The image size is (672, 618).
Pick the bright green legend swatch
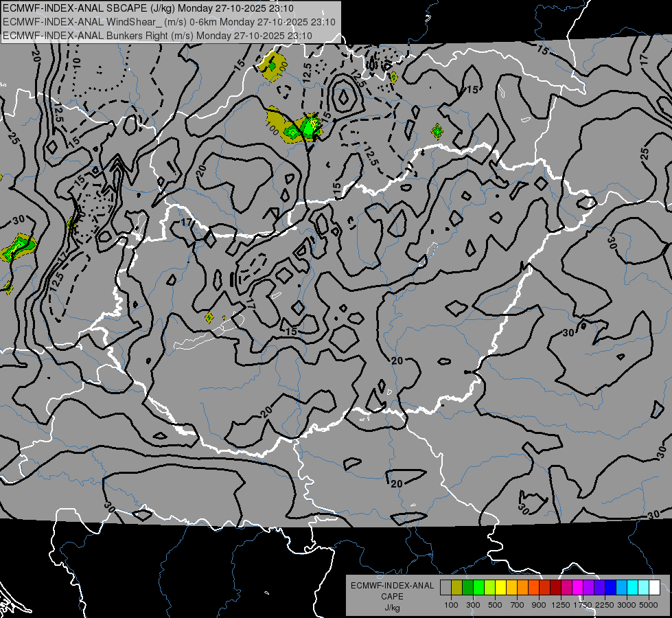478,588
